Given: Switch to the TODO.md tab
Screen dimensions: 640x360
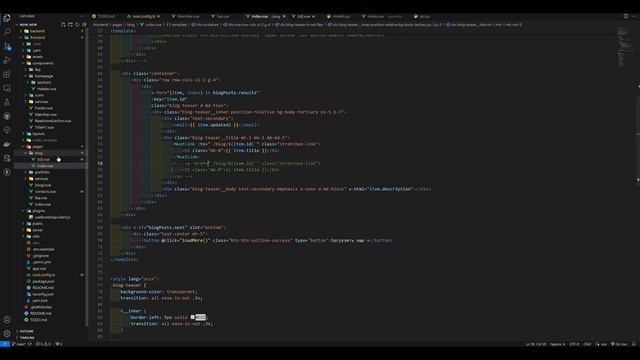Looking at the screenshot, I should tap(104, 16).
